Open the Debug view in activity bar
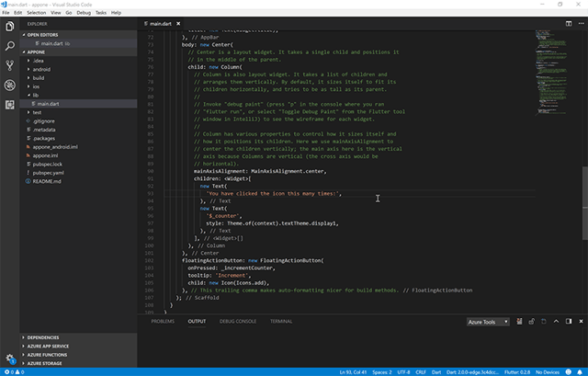This screenshot has height=376, width=588. [10, 85]
